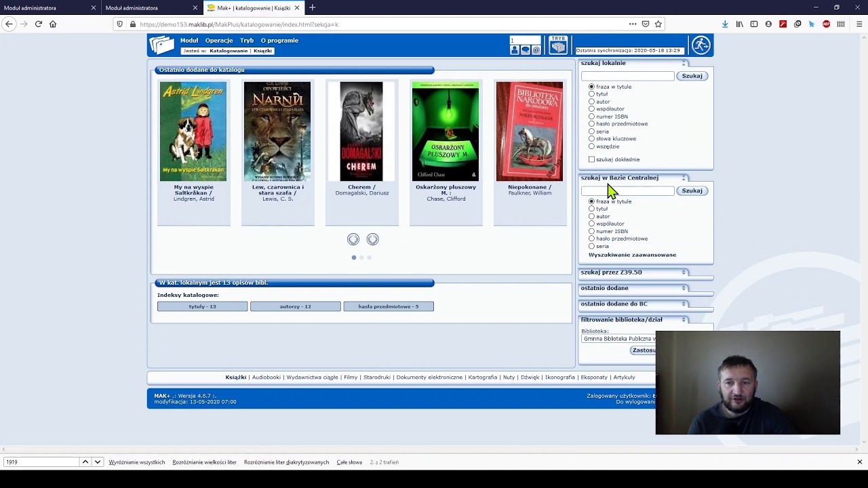Reload the page with refresh icon
Viewport: 868px width, 488px height.
click(39, 24)
